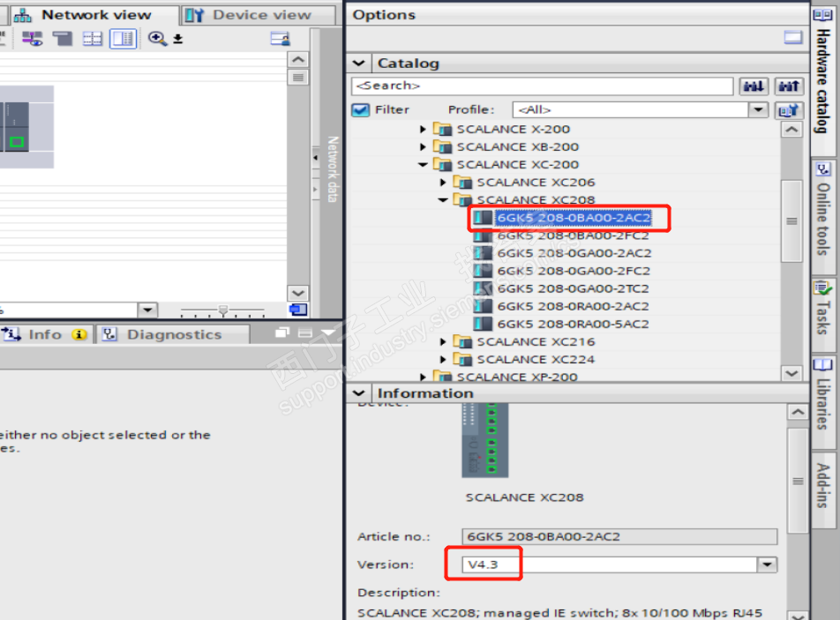This screenshot has height=620, width=840.
Task: Click the zoom slider handle below canvas
Action: 223,310
